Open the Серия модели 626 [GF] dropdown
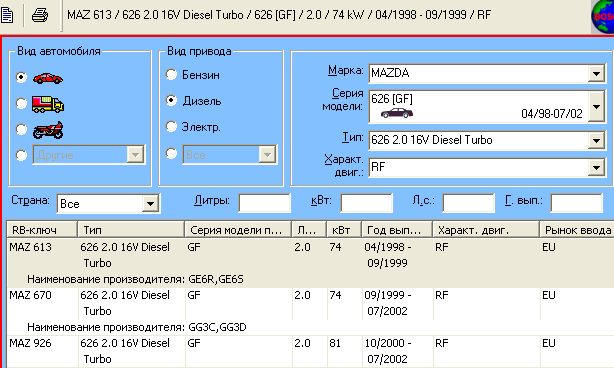 [597, 106]
